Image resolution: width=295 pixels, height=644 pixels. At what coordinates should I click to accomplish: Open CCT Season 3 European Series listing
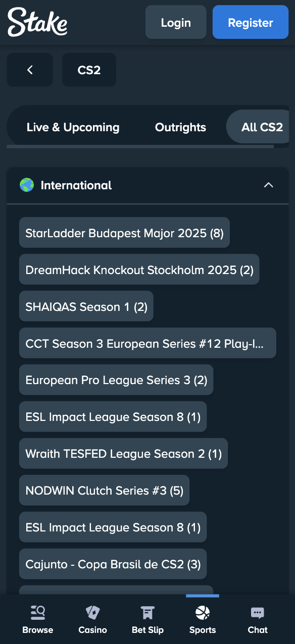pos(147,343)
